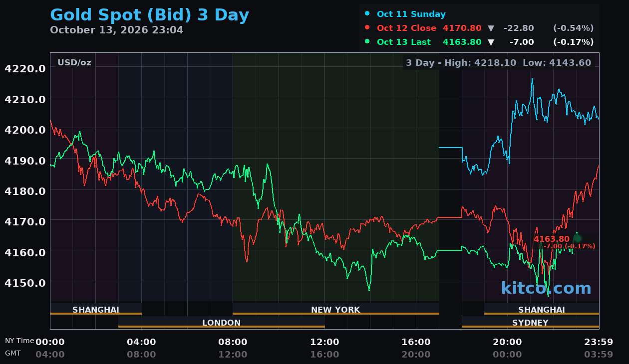Click the -22.80 change value
Image resolution: width=629 pixels, height=364 pixels.
point(519,28)
